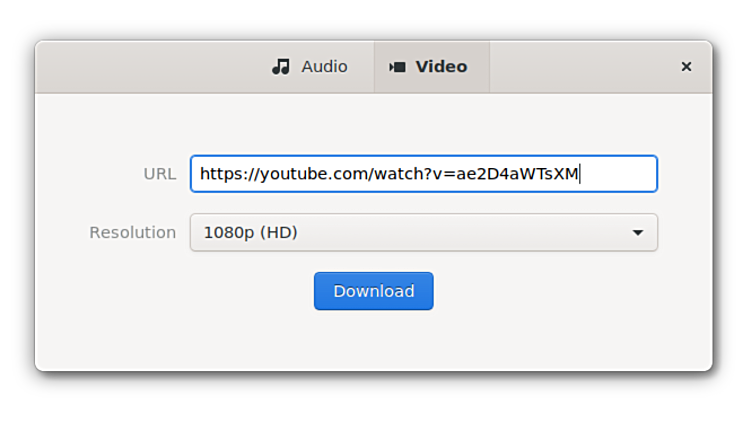Click empty window area below Download button
Viewport: 752px width, 423px height.
(x=373, y=340)
